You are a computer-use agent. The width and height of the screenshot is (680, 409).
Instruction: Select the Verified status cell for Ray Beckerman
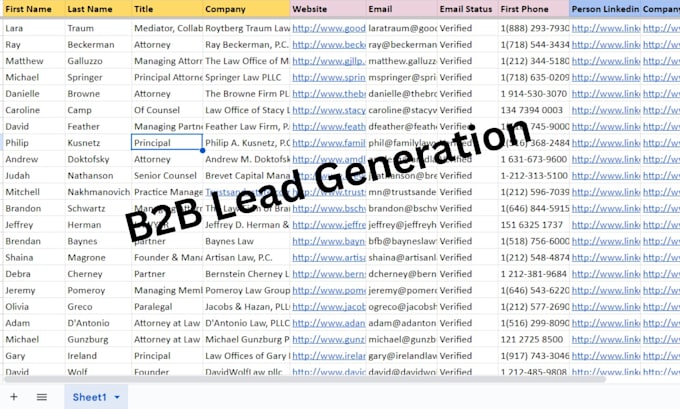point(468,45)
